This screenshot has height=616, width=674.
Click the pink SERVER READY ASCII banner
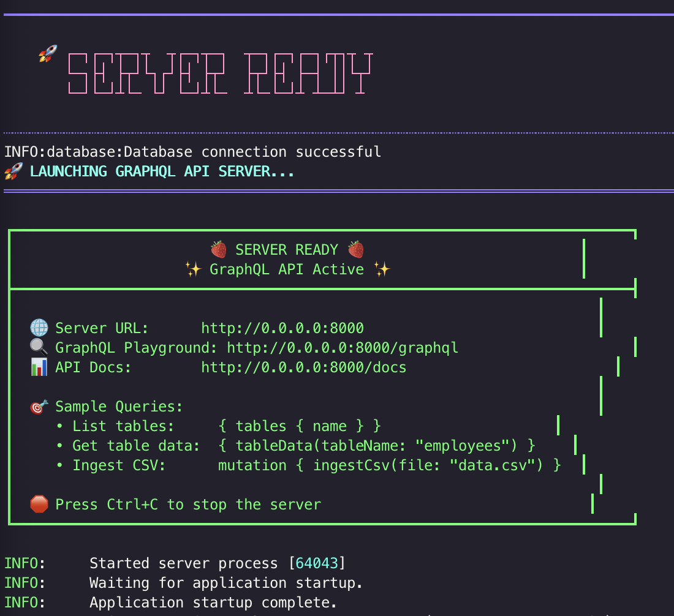click(220, 73)
